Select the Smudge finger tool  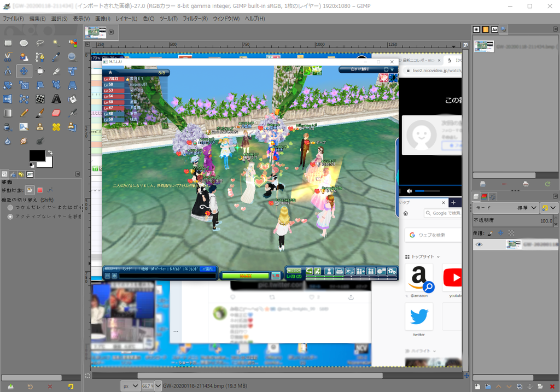pos(24,141)
